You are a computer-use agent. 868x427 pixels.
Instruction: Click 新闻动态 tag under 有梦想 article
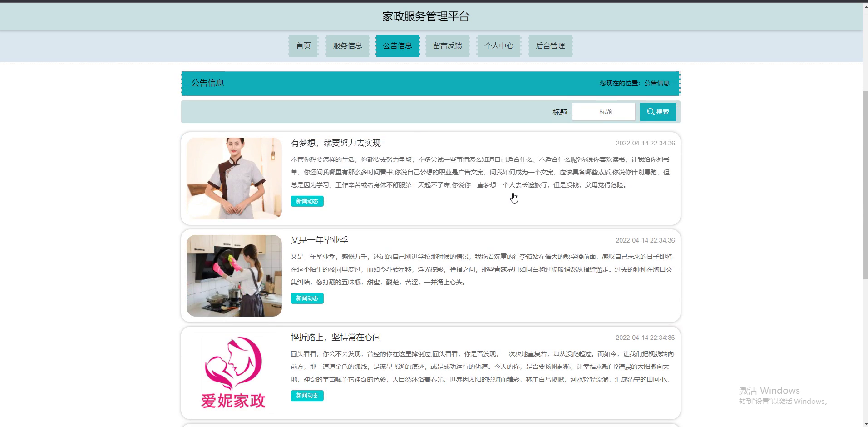click(x=307, y=201)
